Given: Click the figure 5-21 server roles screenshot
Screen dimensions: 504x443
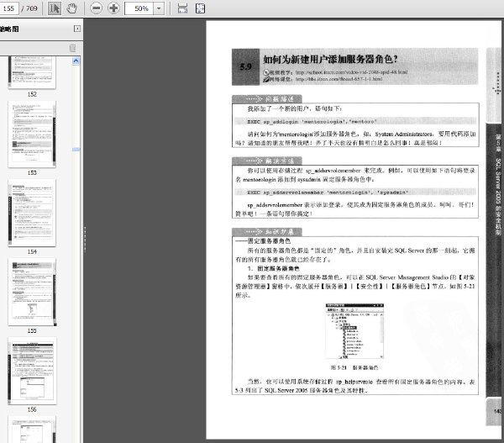Looking at the screenshot, I should click(354, 331).
